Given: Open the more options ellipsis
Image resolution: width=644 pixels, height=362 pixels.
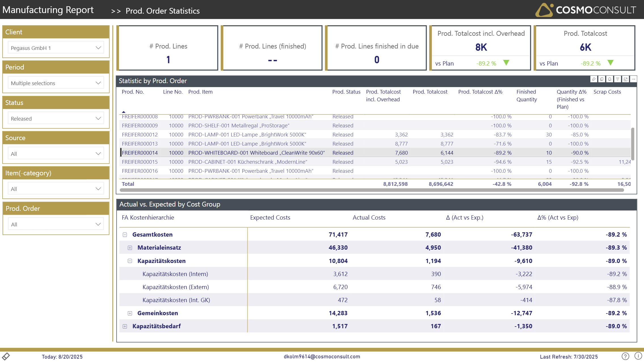Looking at the screenshot, I should [633, 79].
